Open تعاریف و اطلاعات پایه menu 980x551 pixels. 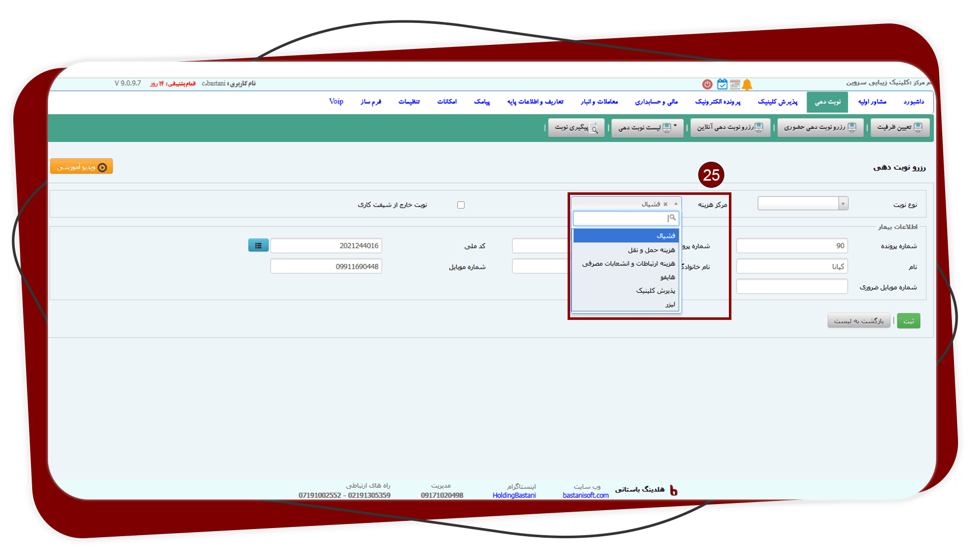[x=535, y=102]
